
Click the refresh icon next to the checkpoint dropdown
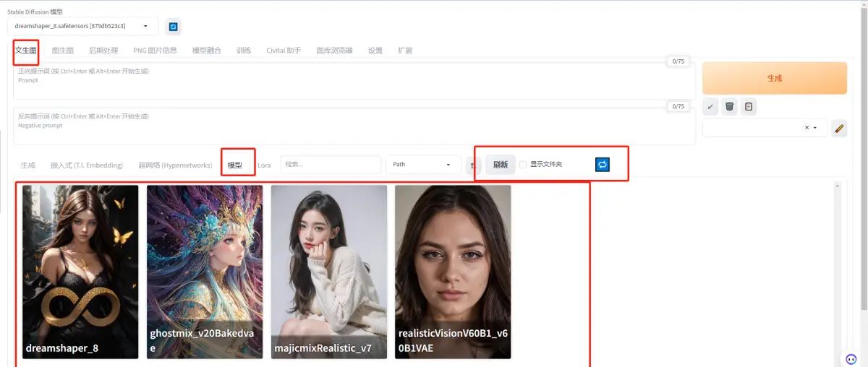coord(173,27)
